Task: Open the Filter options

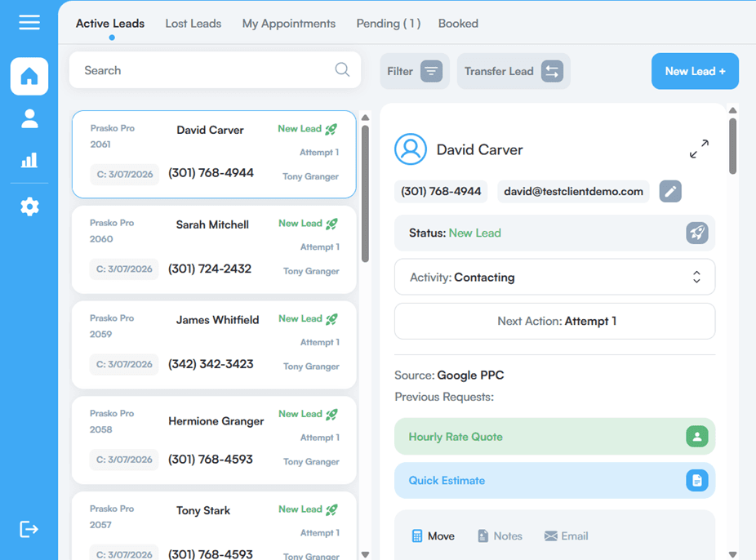Action: tap(414, 71)
